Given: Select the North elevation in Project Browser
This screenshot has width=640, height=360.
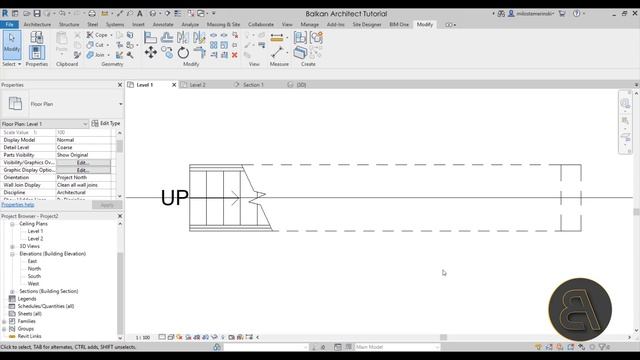Looking at the screenshot, I should 34,269.
